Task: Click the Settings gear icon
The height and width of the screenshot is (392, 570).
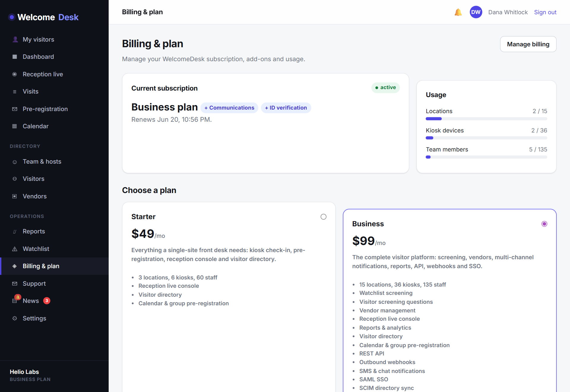Action: click(x=15, y=318)
